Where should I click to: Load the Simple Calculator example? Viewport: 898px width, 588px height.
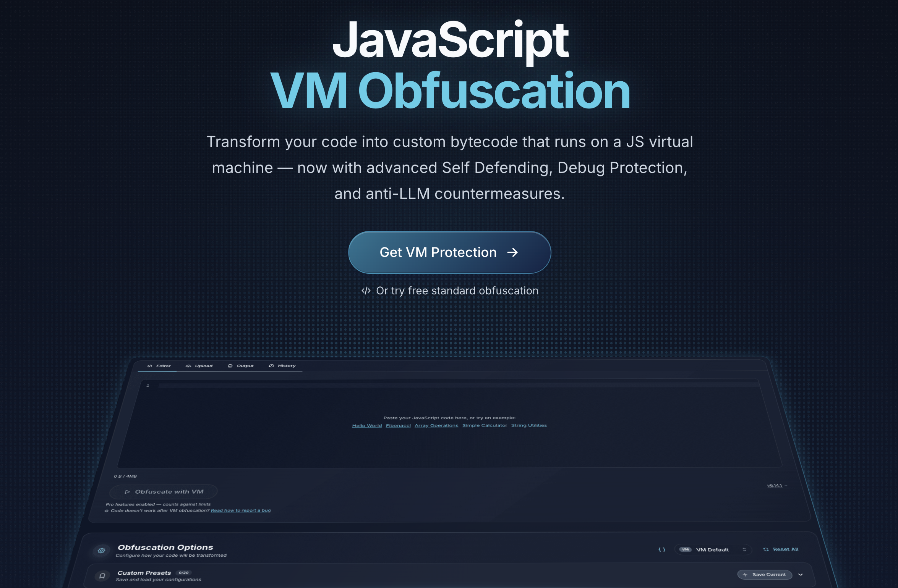pos(485,425)
